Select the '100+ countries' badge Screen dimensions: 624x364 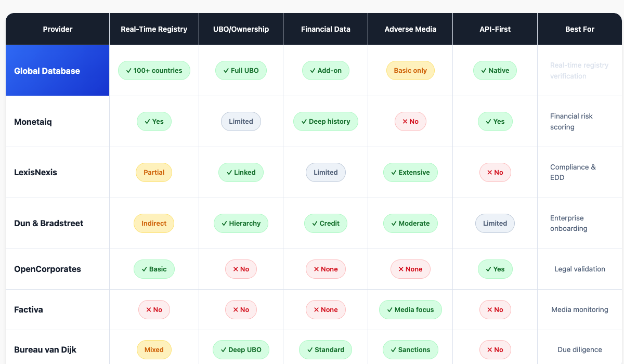point(154,71)
